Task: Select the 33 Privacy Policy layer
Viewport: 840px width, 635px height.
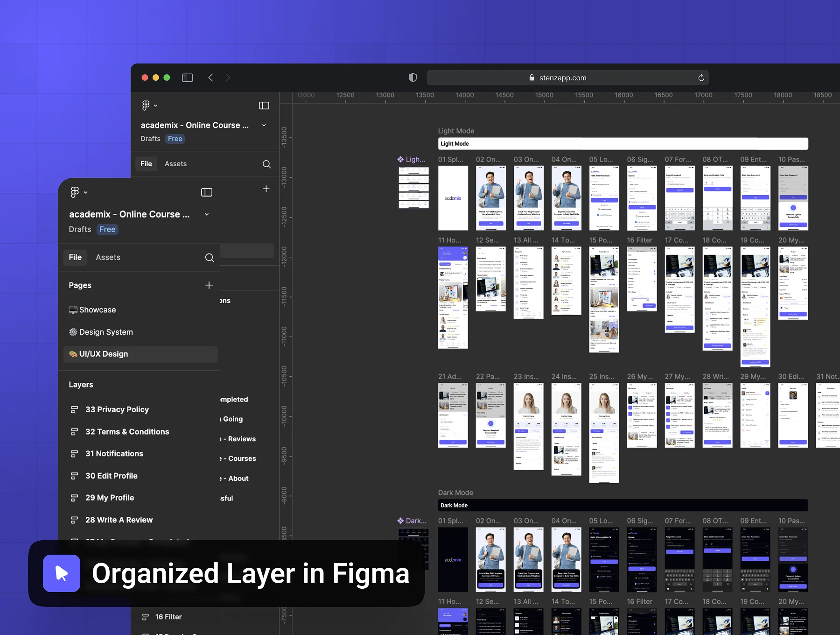Action: coord(117,409)
